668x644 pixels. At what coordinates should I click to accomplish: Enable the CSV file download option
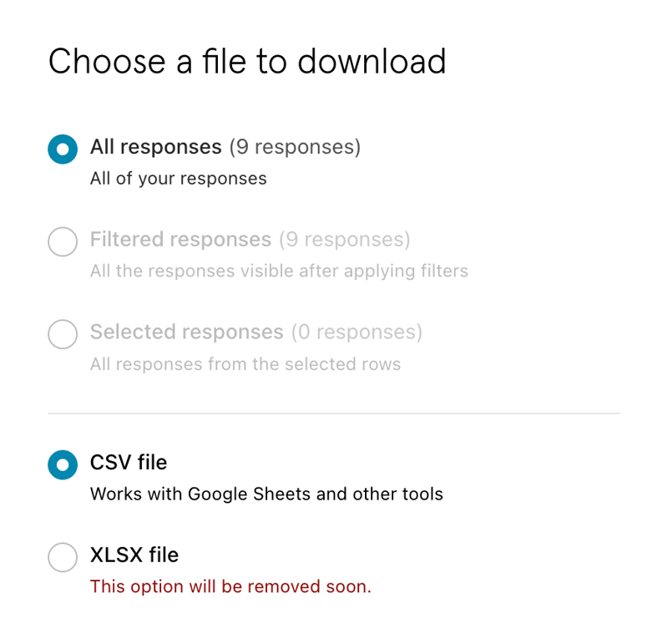(62, 464)
